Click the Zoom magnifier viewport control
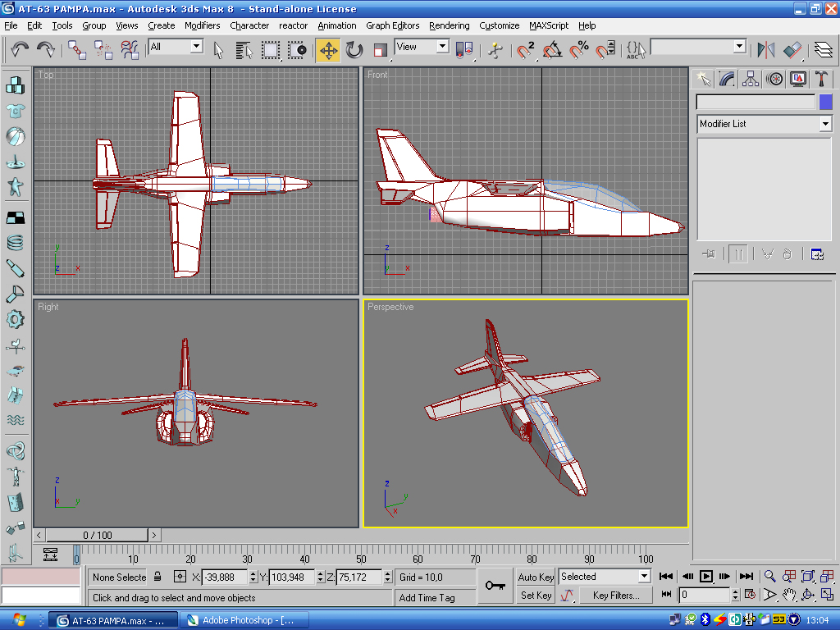The image size is (840, 630). [769, 577]
